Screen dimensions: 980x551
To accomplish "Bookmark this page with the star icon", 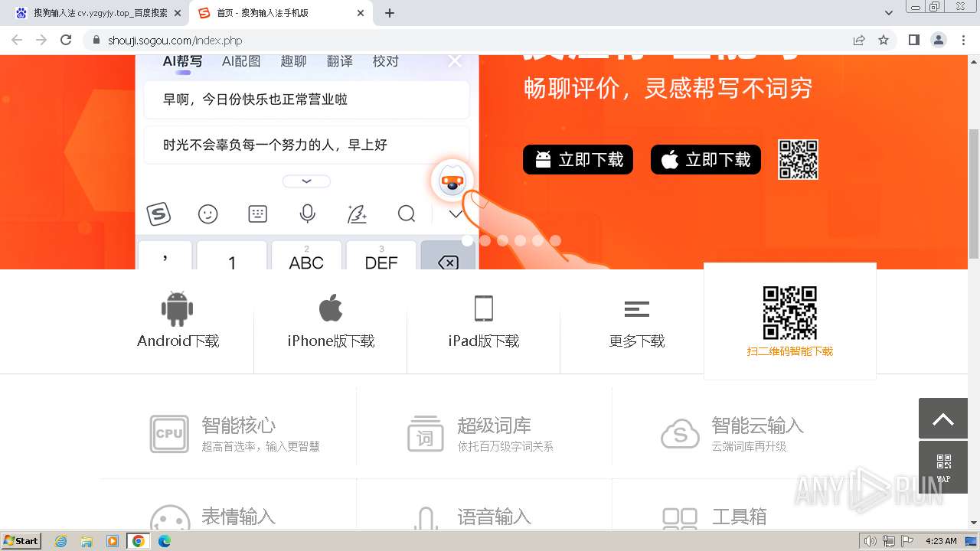I will pyautogui.click(x=884, y=40).
